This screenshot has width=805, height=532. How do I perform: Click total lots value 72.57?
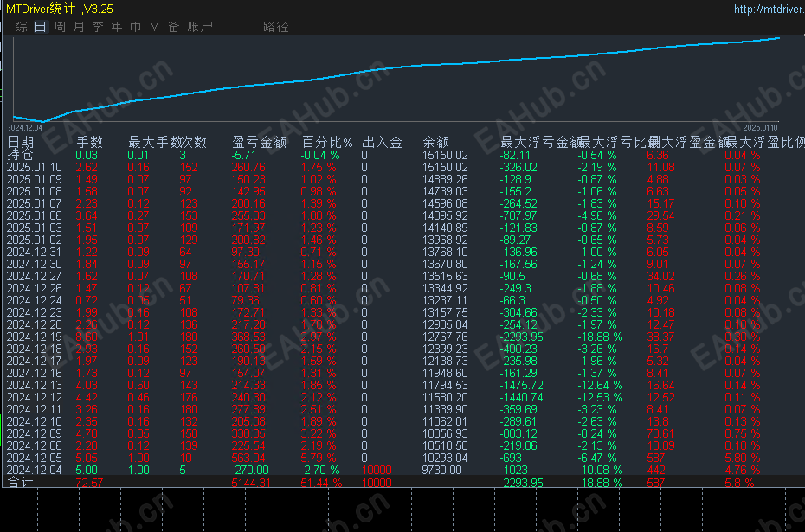[x=89, y=483]
